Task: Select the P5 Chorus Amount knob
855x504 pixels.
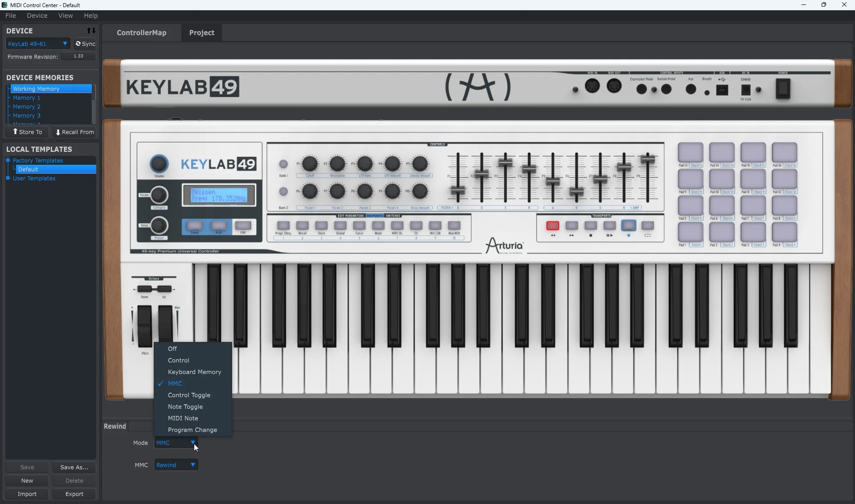Action: 420,164
